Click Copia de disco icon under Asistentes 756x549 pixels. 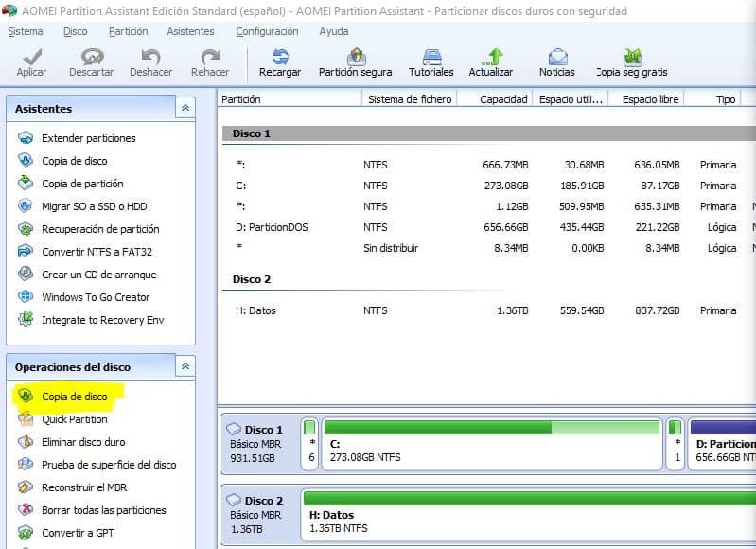click(25, 161)
